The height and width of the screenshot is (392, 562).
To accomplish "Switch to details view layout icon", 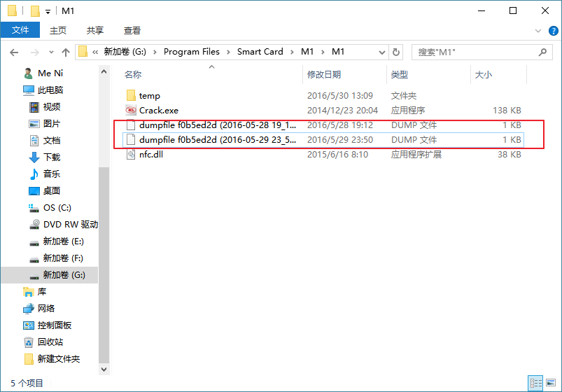I will click(x=535, y=383).
